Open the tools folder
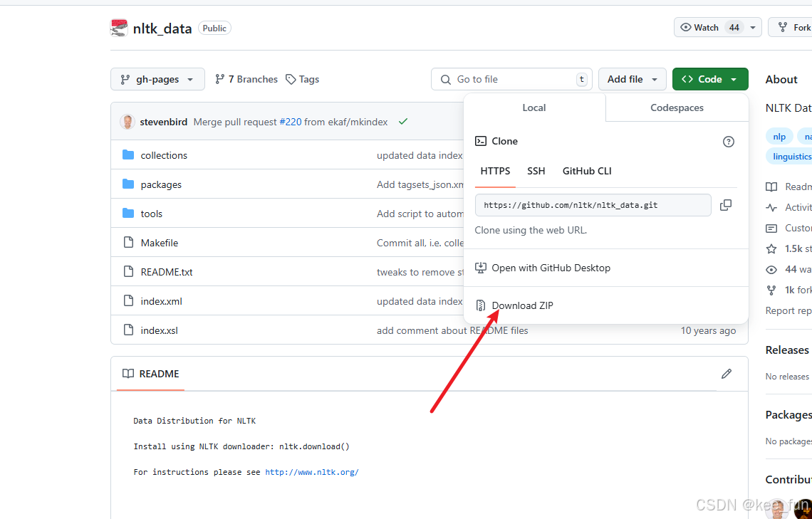The height and width of the screenshot is (519, 812). point(152,213)
